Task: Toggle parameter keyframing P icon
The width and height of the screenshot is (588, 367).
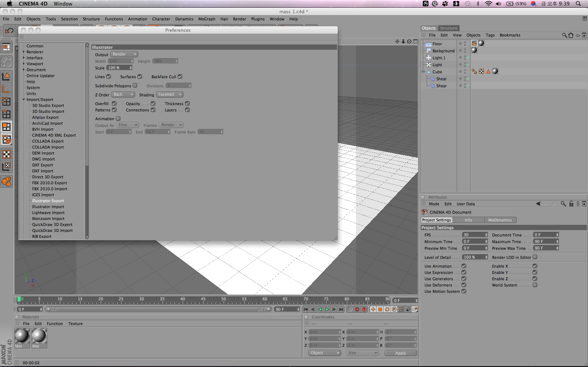Action: 394,310
